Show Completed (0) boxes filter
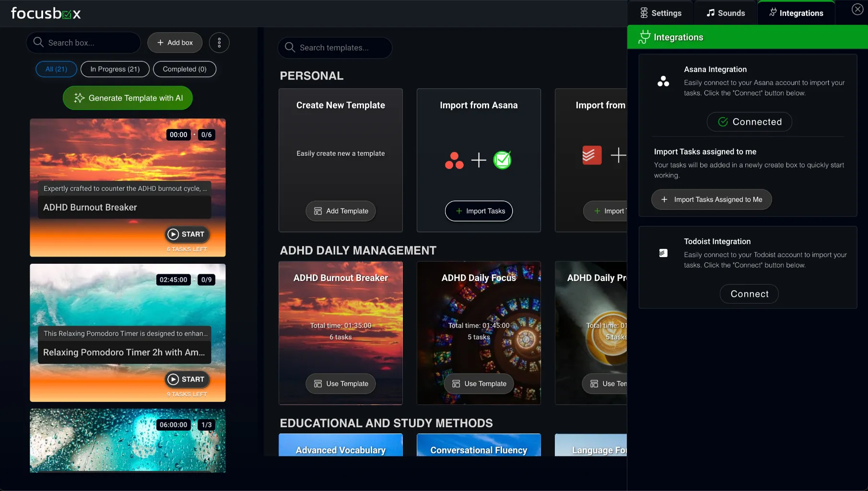 (x=185, y=69)
